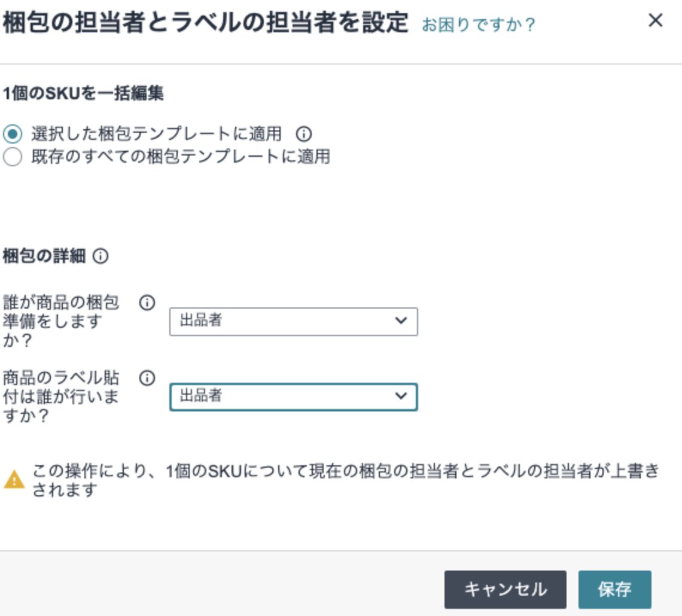Click info icon for 誰が商品の梱包準備をしますか
Viewport: 682px width, 616px height.
coord(147,303)
